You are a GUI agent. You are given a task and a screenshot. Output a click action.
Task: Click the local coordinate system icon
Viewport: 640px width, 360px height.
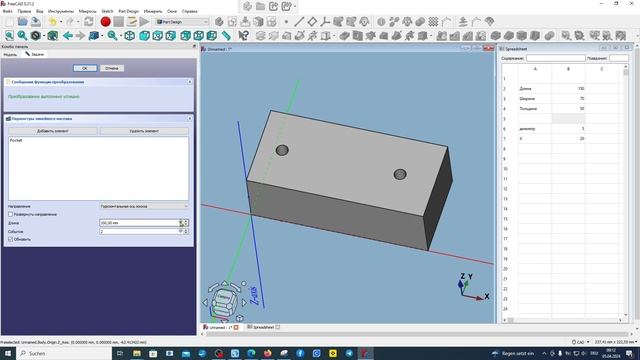(325, 22)
